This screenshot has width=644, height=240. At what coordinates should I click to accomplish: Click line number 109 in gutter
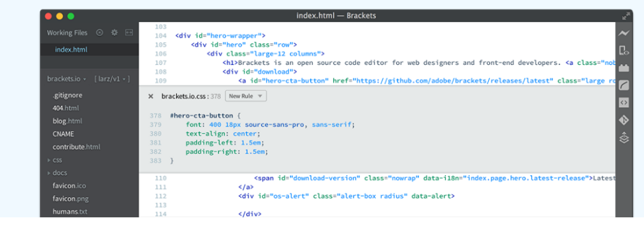tap(160, 81)
